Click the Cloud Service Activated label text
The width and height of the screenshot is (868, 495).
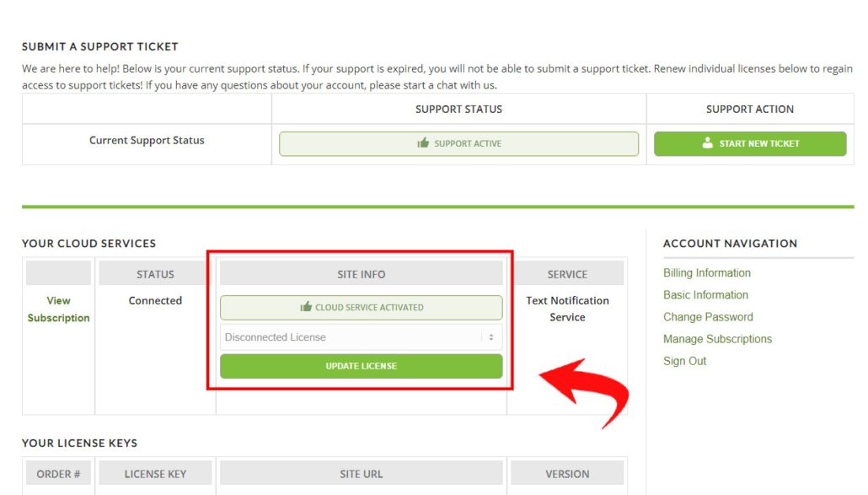(x=369, y=307)
